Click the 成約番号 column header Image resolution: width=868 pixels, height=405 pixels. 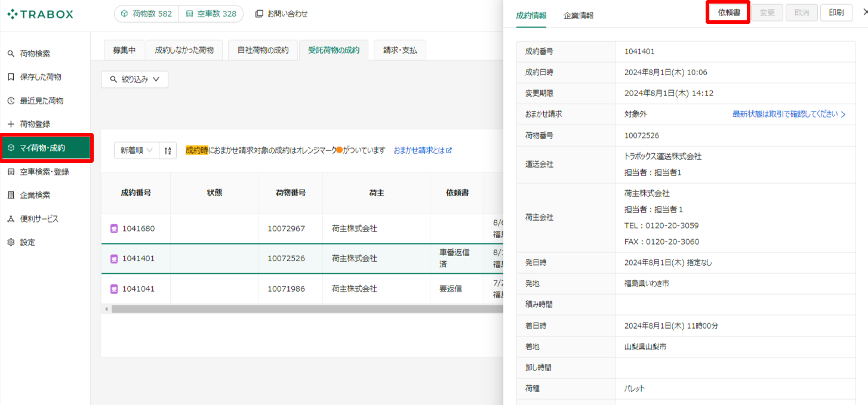point(136,193)
